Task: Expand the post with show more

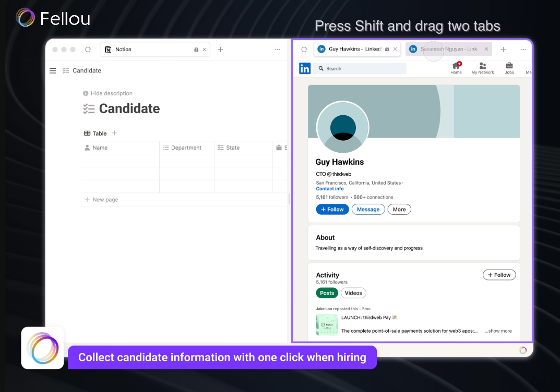Action: [498, 331]
